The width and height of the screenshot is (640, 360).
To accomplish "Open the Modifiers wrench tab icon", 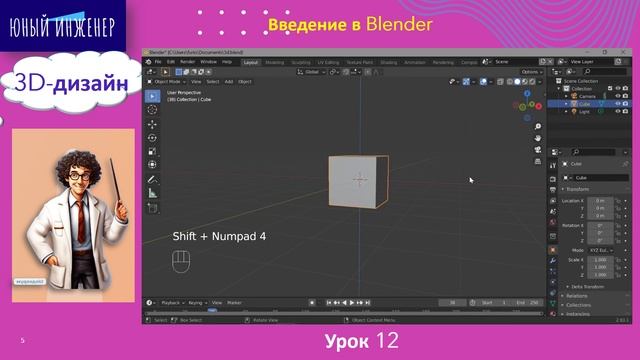I will coord(553,260).
